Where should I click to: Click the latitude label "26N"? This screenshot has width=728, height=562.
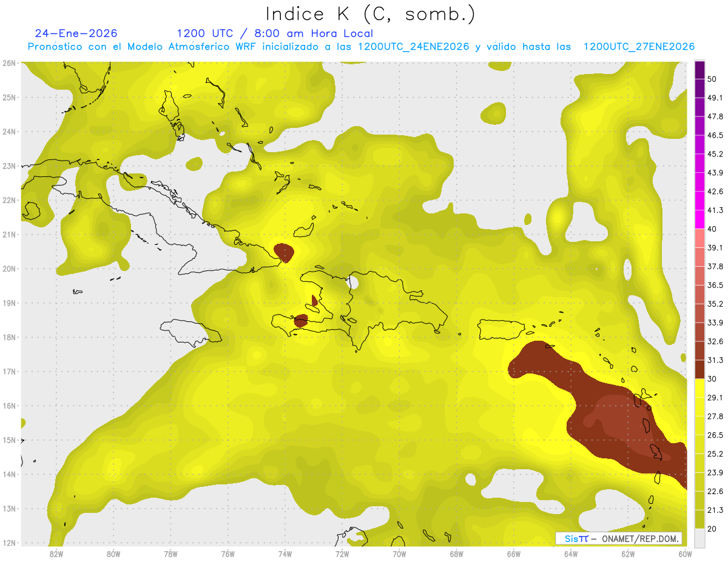point(8,62)
